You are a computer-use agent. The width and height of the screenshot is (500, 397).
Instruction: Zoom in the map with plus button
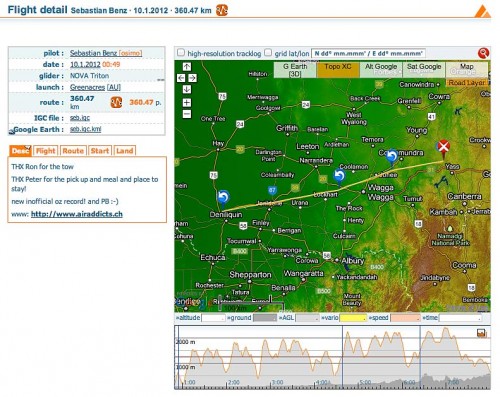pos(187,103)
